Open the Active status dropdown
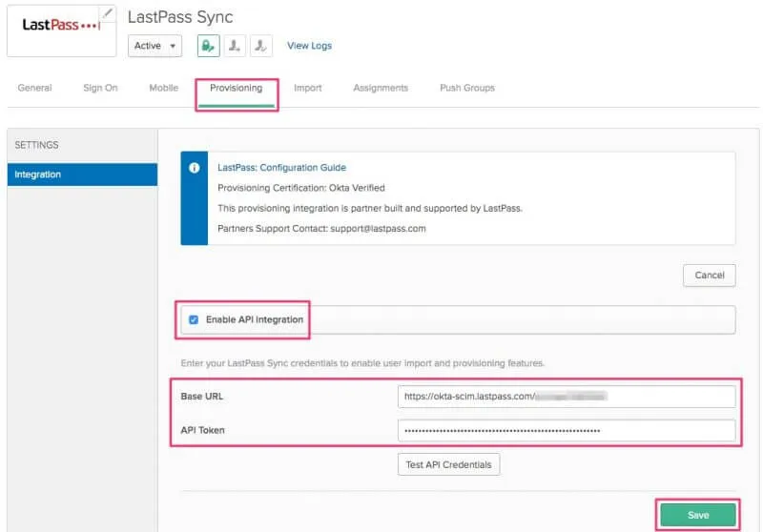The image size is (763, 532). tap(155, 46)
